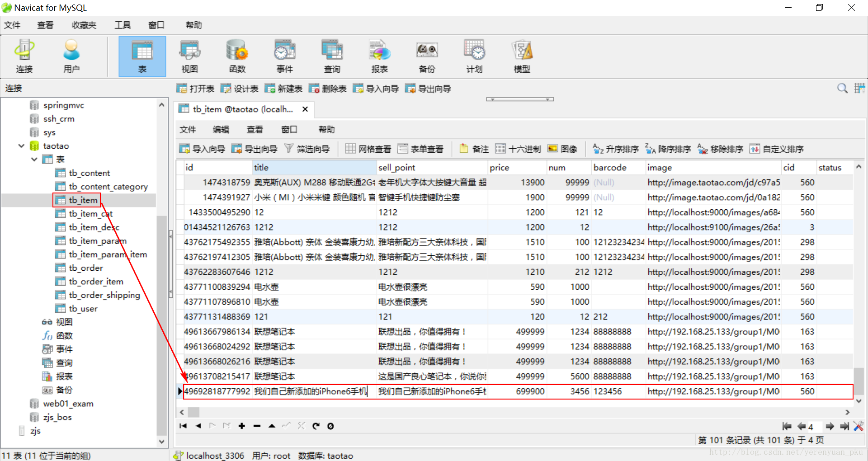Click the 图像 (Image) button
The width and height of the screenshot is (868, 461).
[562, 149]
